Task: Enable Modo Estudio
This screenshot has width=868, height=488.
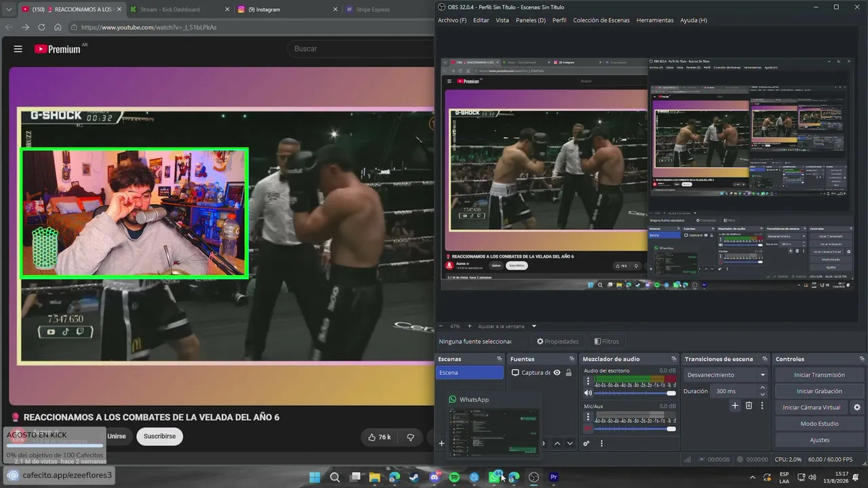Action: pyautogui.click(x=819, y=424)
